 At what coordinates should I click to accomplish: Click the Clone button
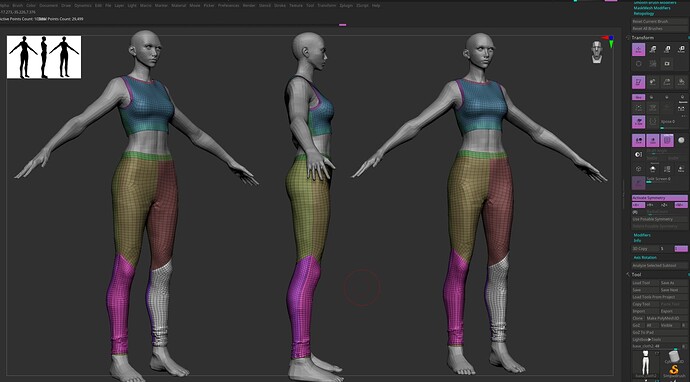coord(638,318)
